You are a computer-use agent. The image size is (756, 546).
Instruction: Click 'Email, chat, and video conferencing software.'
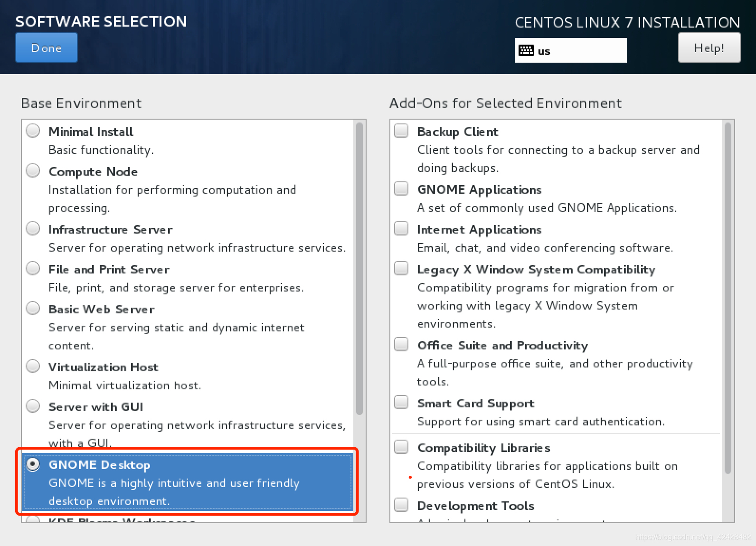(x=545, y=248)
